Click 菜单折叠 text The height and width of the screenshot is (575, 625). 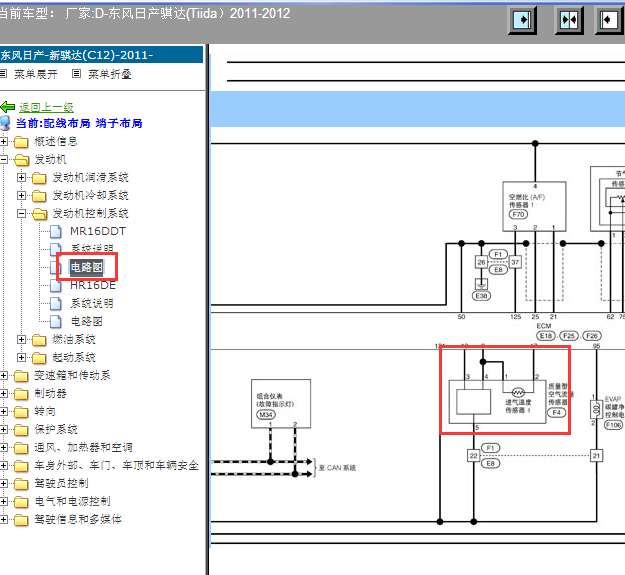click(x=110, y=74)
